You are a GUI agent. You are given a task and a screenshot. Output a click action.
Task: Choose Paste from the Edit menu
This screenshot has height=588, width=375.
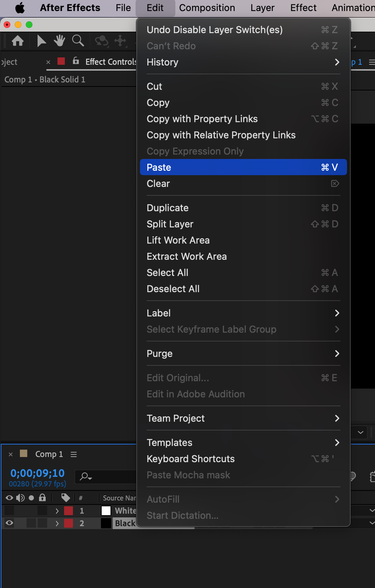click(243, 167)
